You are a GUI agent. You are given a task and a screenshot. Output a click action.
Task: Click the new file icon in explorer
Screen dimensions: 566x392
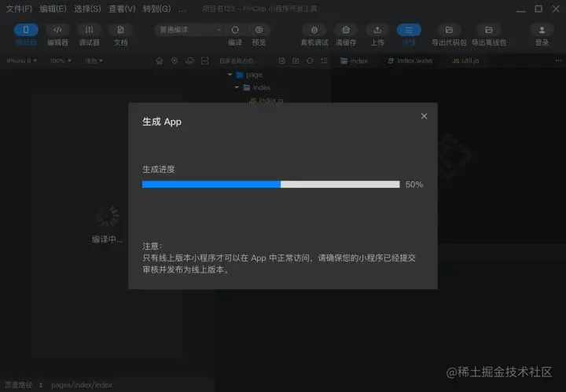281,60
